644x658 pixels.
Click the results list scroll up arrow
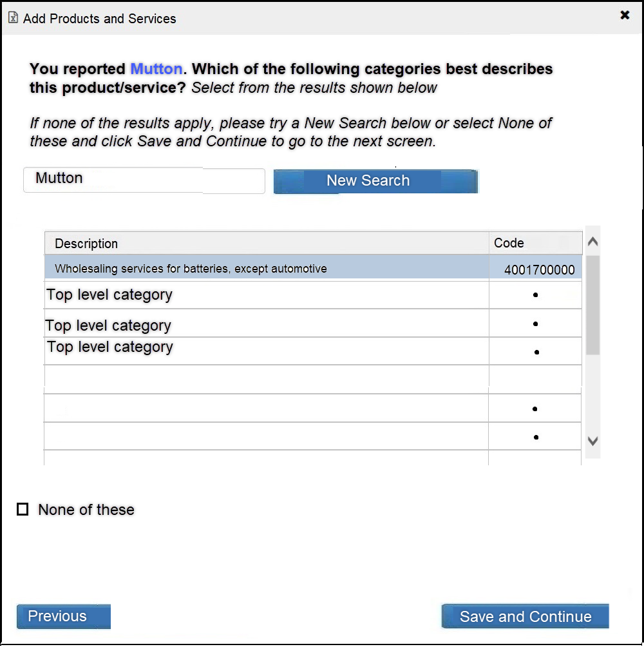coord(593,242)
